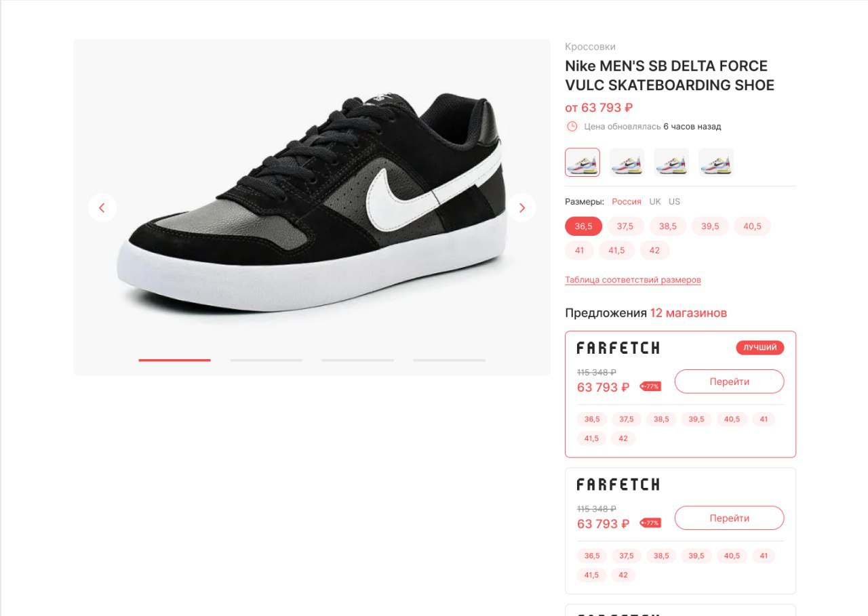Jump to the second image via slider indicator
The width and height of the screenshot is (868, 616).
point(266,360)
